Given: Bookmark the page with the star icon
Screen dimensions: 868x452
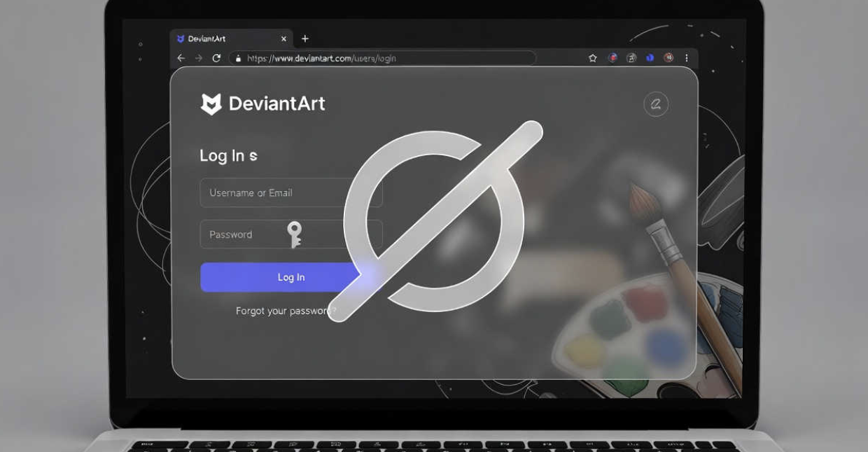Looking at the screenshot, I should (593, 58).
